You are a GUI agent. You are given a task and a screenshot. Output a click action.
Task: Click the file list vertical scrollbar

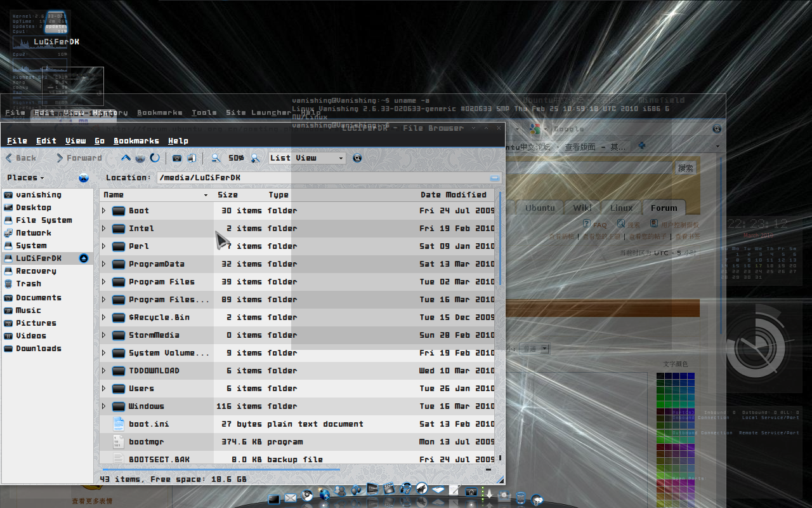coord(500,238)
